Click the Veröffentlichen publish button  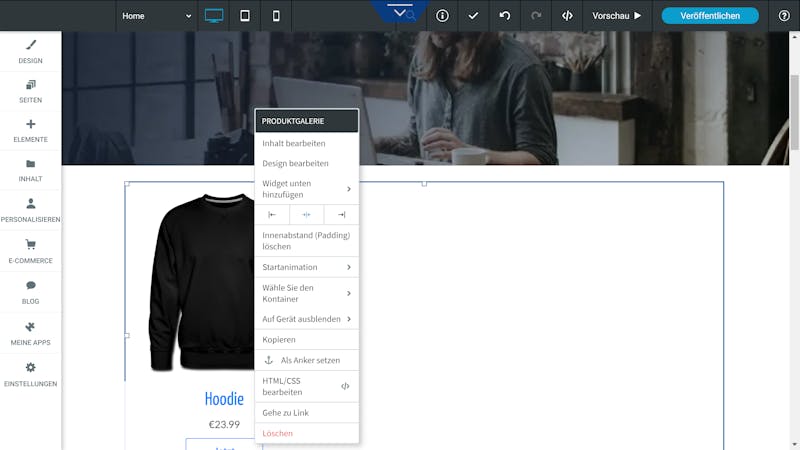point(710,16)
